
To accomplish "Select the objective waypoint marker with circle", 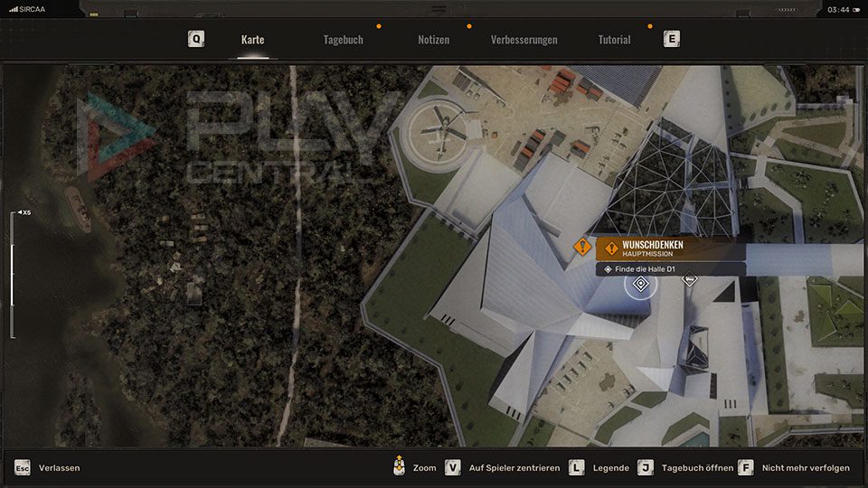I will pyautogui.click(x=641, y=285).
